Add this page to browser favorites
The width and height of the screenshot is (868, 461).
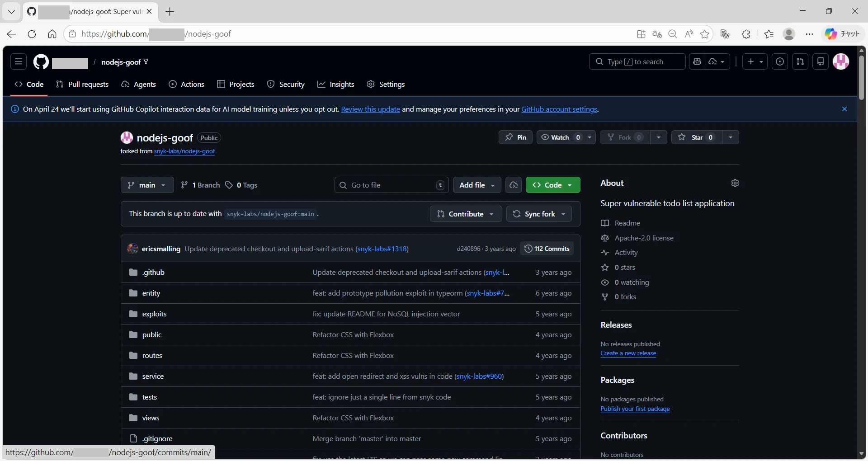point(704,34)
